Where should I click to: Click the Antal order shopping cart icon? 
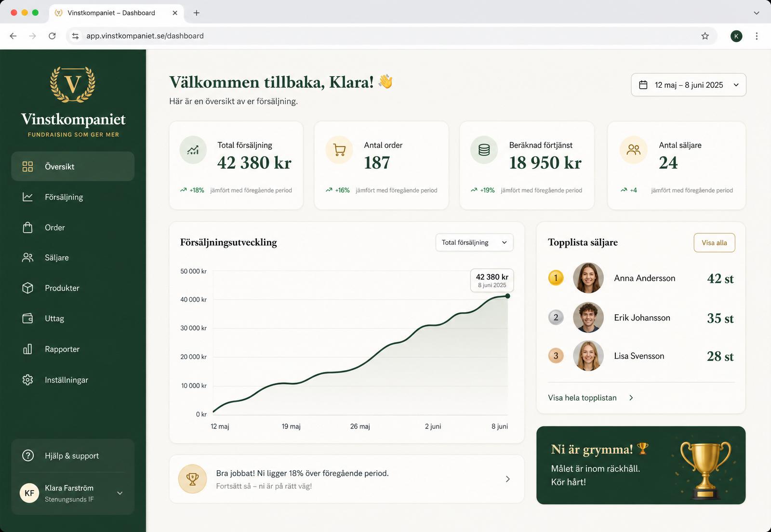tap(339, 150)
